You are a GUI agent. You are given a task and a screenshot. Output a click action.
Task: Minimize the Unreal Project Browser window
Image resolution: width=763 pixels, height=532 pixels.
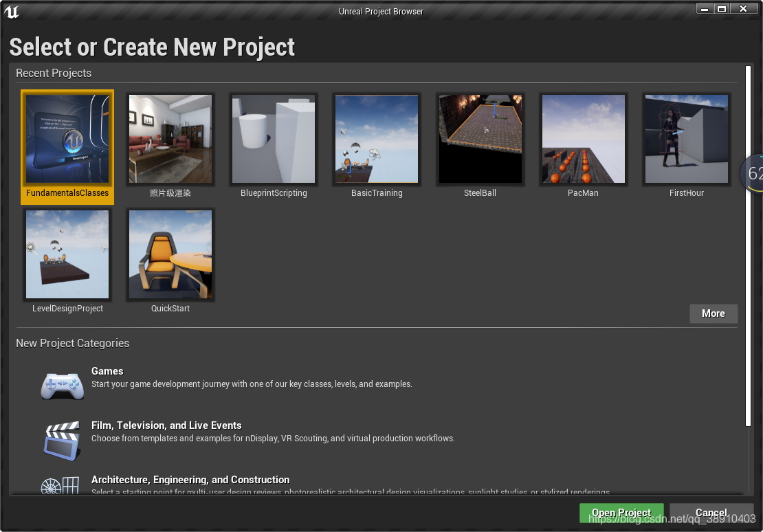(x=704, y=9)
